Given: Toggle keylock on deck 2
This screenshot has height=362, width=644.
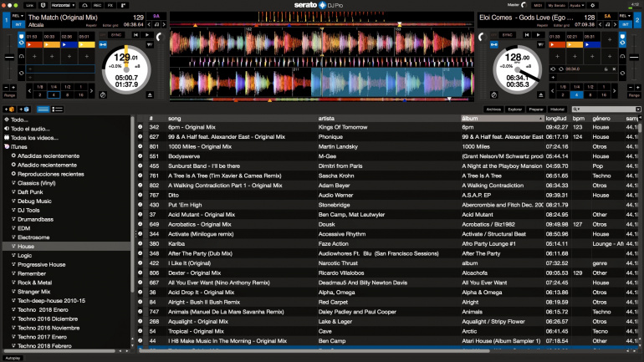Looking at the screenshot, I should pos(494,44).
